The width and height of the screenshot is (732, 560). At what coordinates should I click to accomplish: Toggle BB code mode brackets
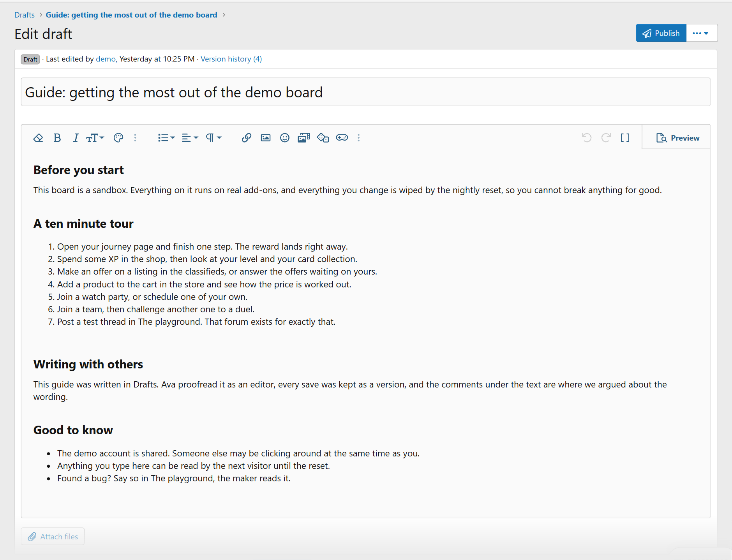[x=625, y=138]
